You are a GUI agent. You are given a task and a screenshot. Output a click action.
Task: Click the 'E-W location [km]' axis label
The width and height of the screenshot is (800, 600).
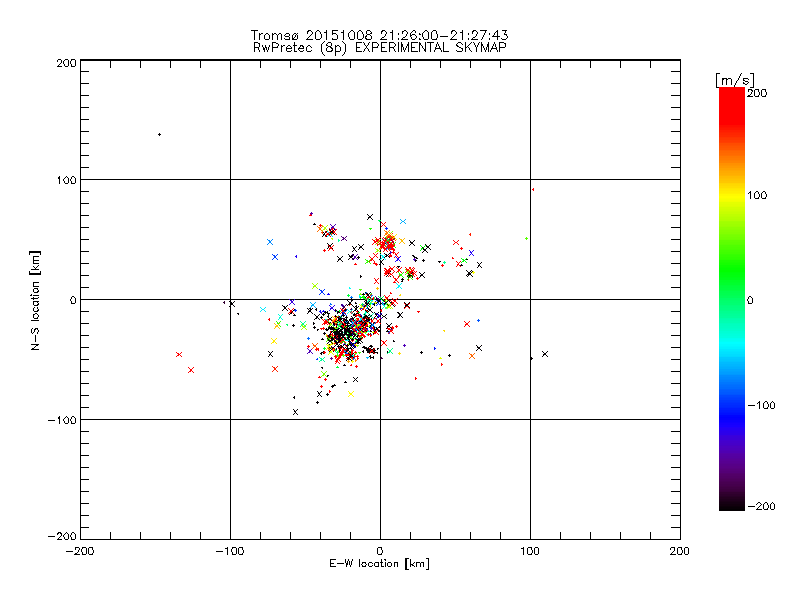(x=379, y=564)
